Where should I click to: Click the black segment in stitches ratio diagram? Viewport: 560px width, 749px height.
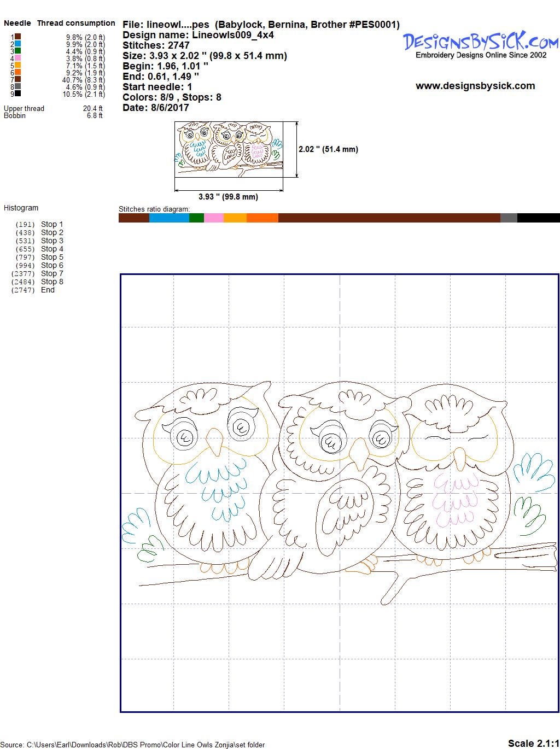point(538,218)
